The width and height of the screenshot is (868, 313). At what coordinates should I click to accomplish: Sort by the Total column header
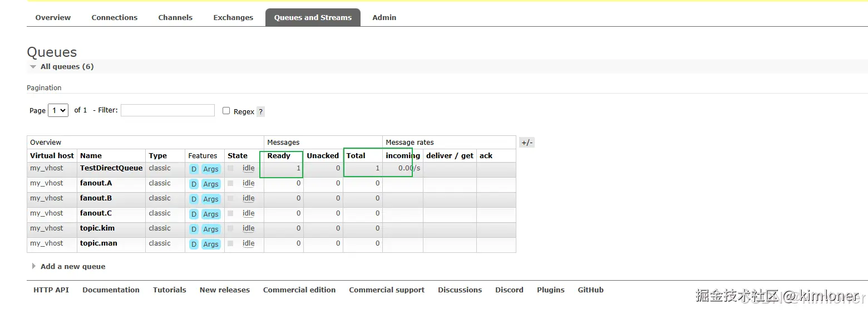tap(356, 155)
